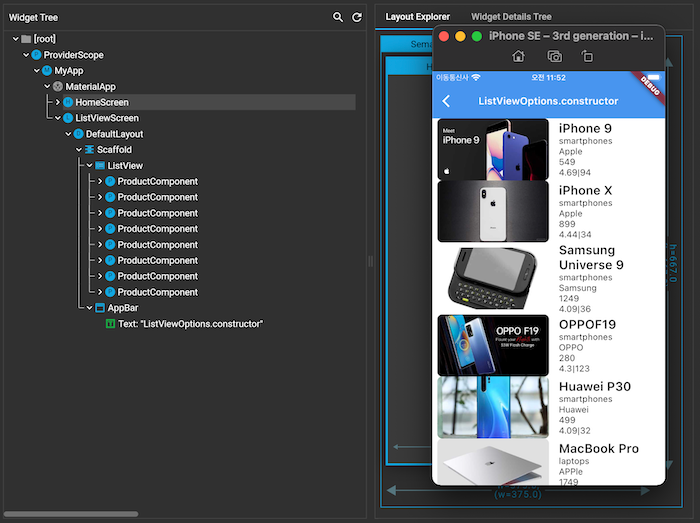Click the Huawei P30 title text

click(595, 386)
